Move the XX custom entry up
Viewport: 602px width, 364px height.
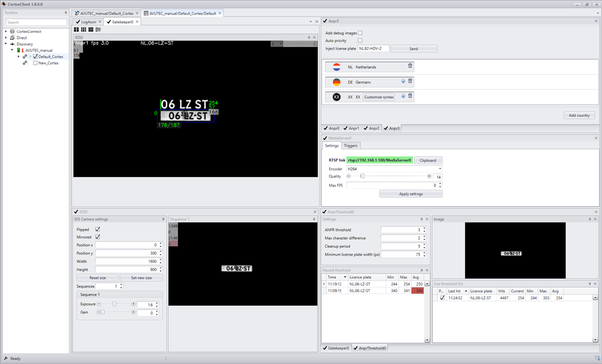(x=403, y=96)
